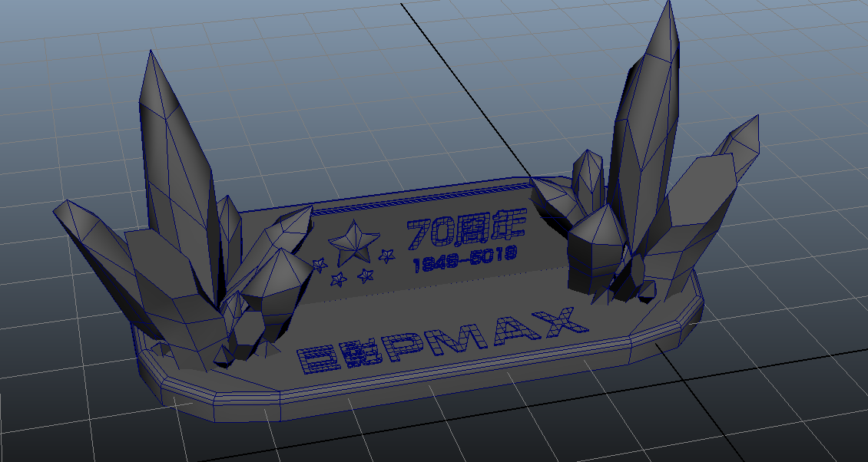Click the large five-pointed star
Image resolution: width=868 pixels, height=462 pixels.
pyautogui.click(x=354, y=243)
